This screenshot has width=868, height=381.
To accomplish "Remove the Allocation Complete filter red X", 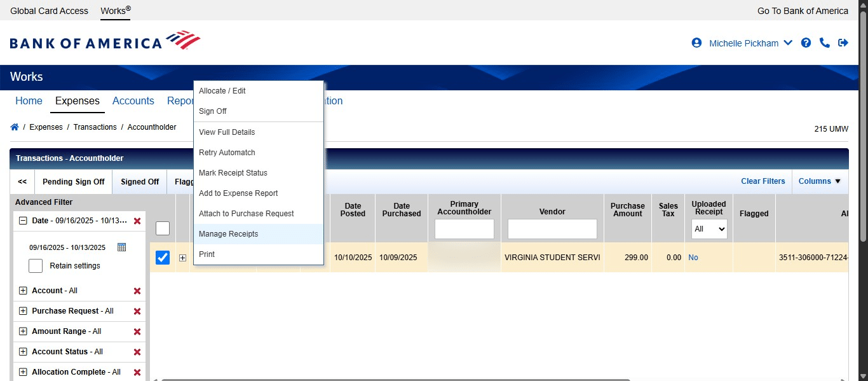I will click(137, 372).
